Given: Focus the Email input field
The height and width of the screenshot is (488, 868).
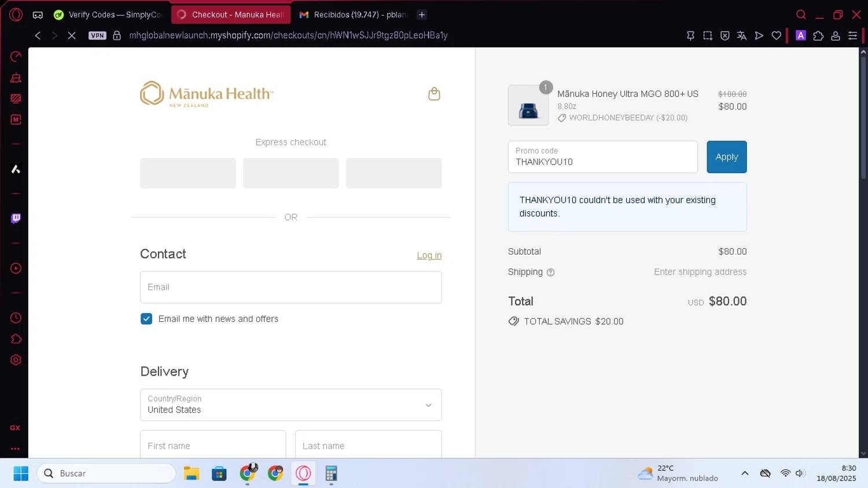Looking at the screenshot, I should pyautogui.click(x=291, y=287).
